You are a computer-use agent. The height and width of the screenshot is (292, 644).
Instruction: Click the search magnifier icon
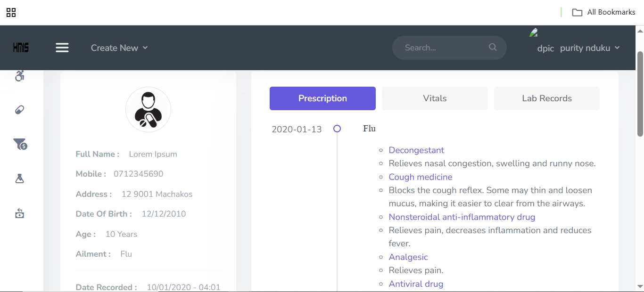click(x=493, y=47)
